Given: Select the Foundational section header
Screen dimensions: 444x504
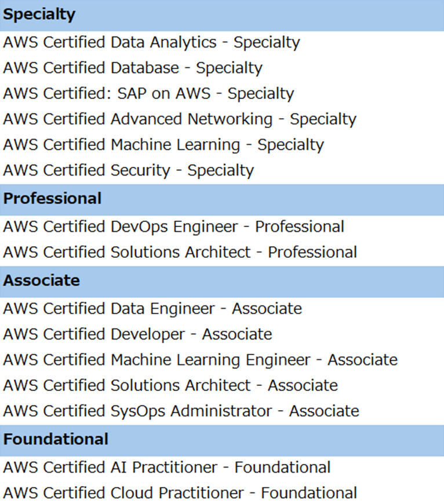Looking at the screenshot, I should 222,440.
